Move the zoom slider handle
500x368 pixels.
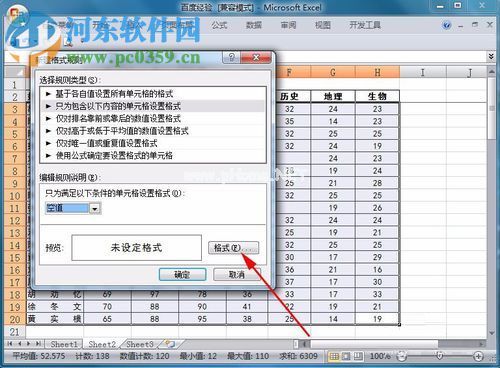[440, 356]
